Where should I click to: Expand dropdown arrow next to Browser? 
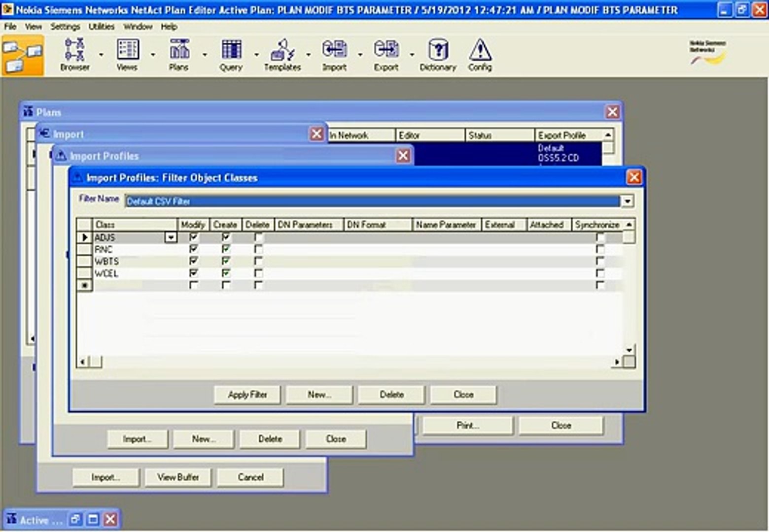coord(101,55)
